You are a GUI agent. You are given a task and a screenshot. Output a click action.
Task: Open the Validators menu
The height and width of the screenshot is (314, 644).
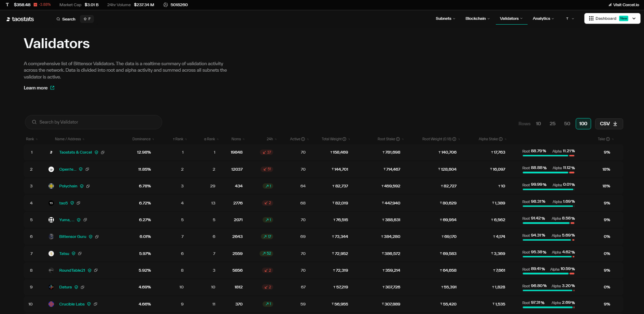click(511, 19)
